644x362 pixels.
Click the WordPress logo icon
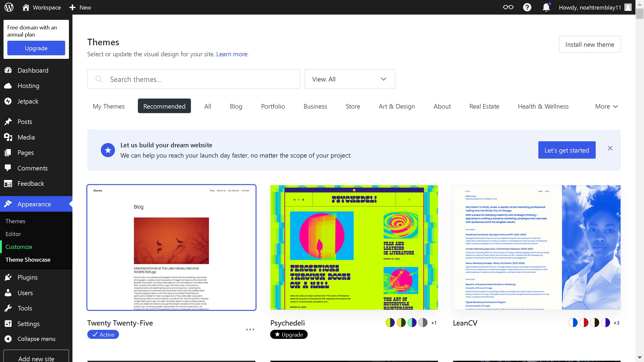tap(9, 7)
